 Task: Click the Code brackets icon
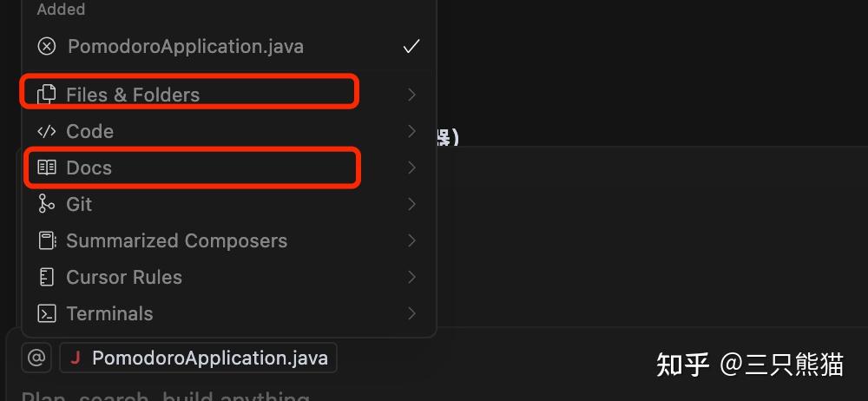click(x=47, y=131)
